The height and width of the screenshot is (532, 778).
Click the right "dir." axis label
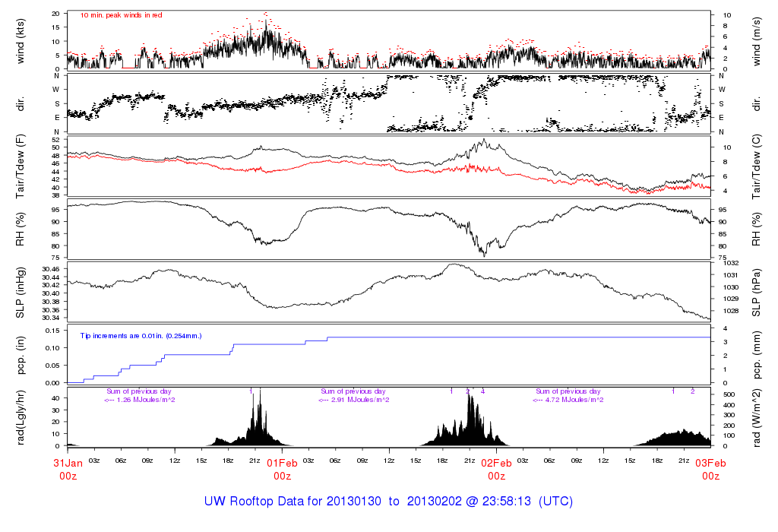coord(756,104)
